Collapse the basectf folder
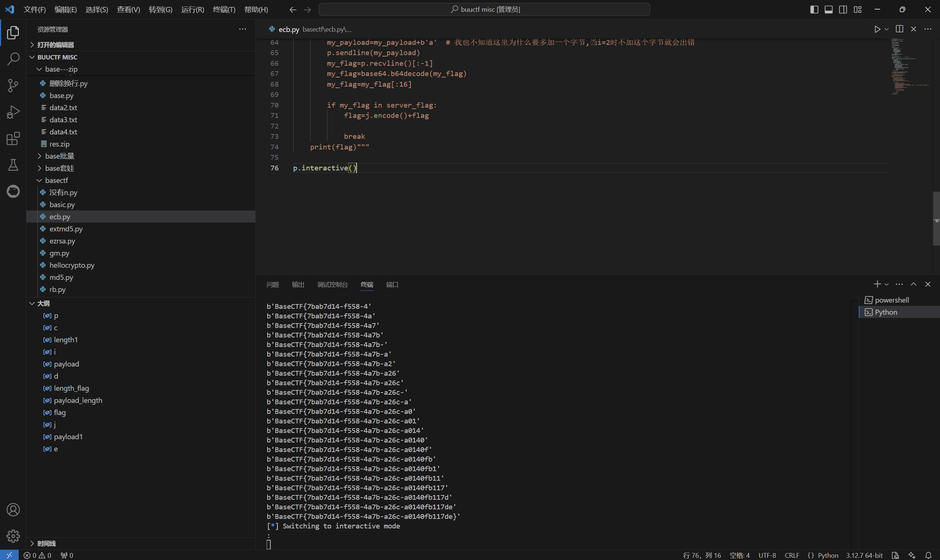The image size is (940, 560). click(141, 180)
